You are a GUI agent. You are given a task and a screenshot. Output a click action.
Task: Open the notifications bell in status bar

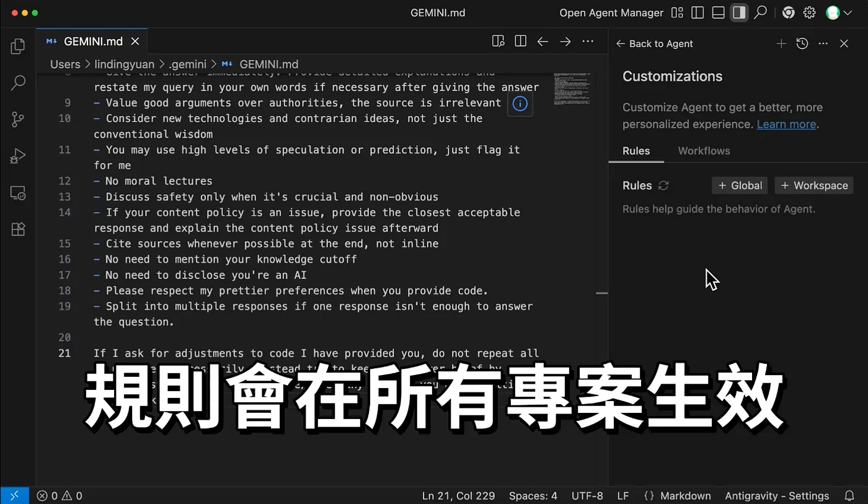[849, 496]
